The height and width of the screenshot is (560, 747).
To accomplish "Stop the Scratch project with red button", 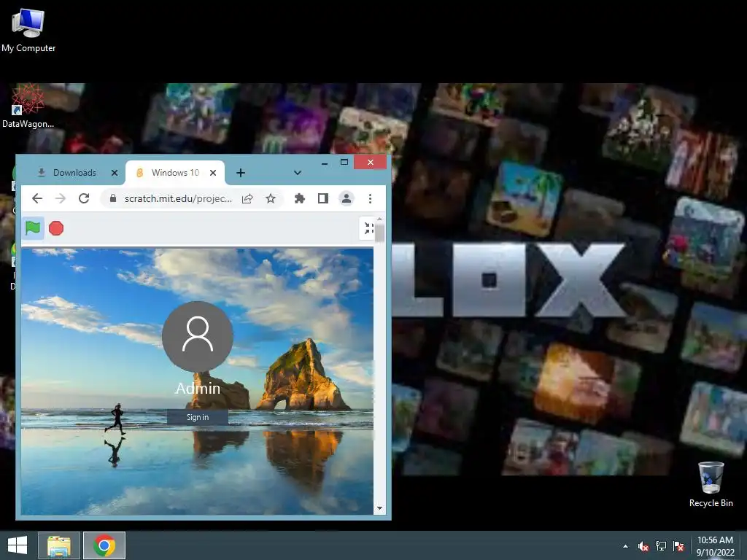I will point(56,228).
